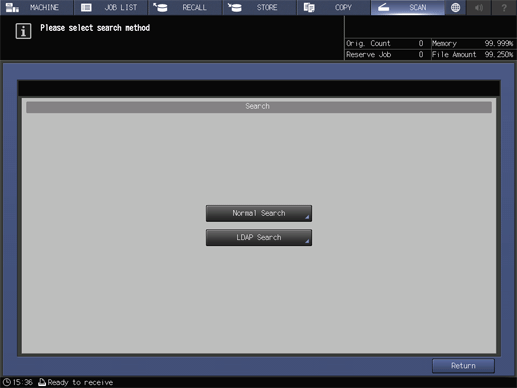Click the 'Please select search method' message
The width and height of the screenshot is (517, 388).
[95, 28]
